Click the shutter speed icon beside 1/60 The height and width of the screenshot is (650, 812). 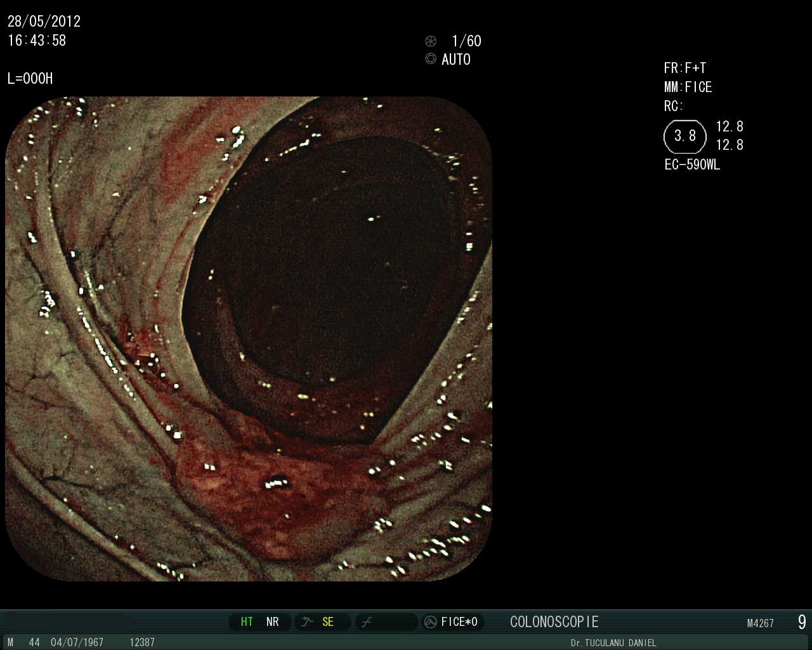coord(431,41)
